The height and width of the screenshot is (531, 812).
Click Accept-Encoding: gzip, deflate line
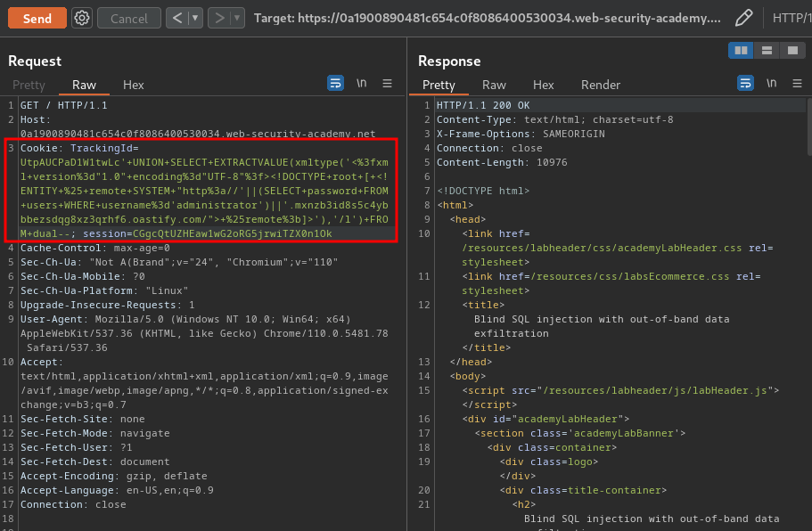point(113,476)
